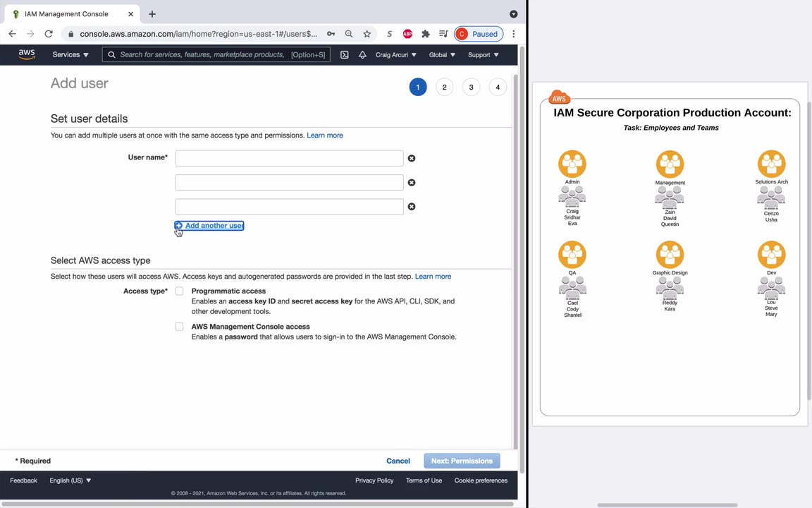Screen dimensions: 812x508
Task: Click the Solutions Arch group icon in diagram
Action: (772, 164)
